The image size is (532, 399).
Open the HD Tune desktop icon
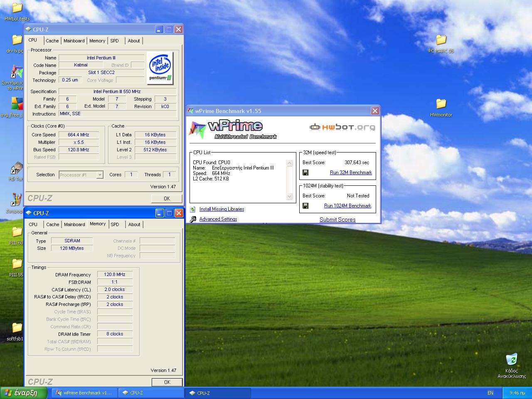pyautogui.click(x=17, y=168)
